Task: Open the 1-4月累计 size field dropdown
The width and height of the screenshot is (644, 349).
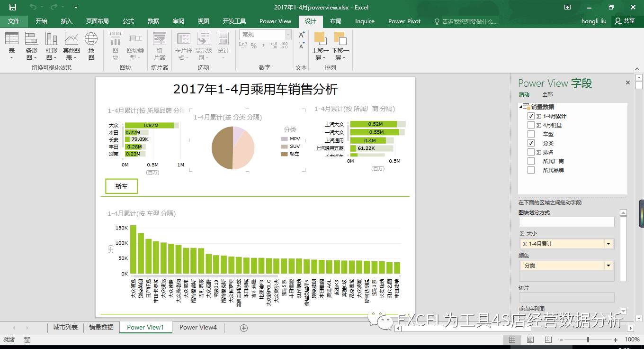Action: pos(608,244)
